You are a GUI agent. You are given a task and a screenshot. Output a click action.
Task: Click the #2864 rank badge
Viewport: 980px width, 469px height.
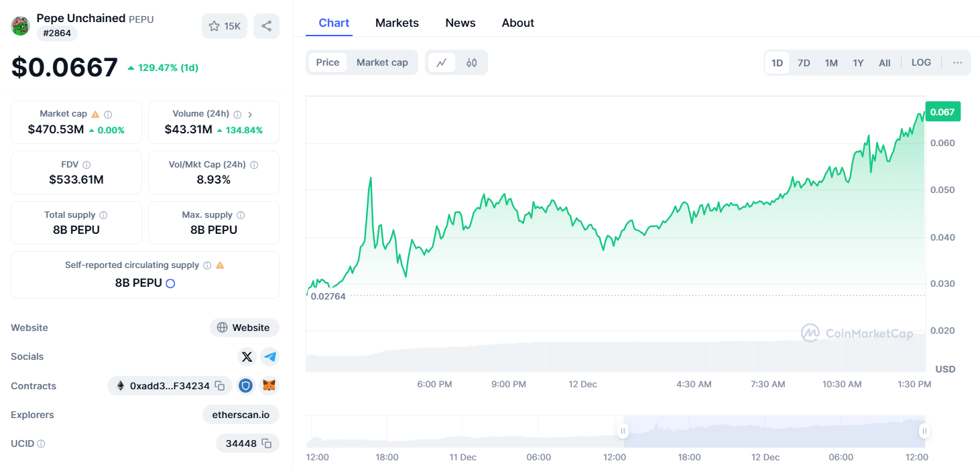[x=57, y=33]
